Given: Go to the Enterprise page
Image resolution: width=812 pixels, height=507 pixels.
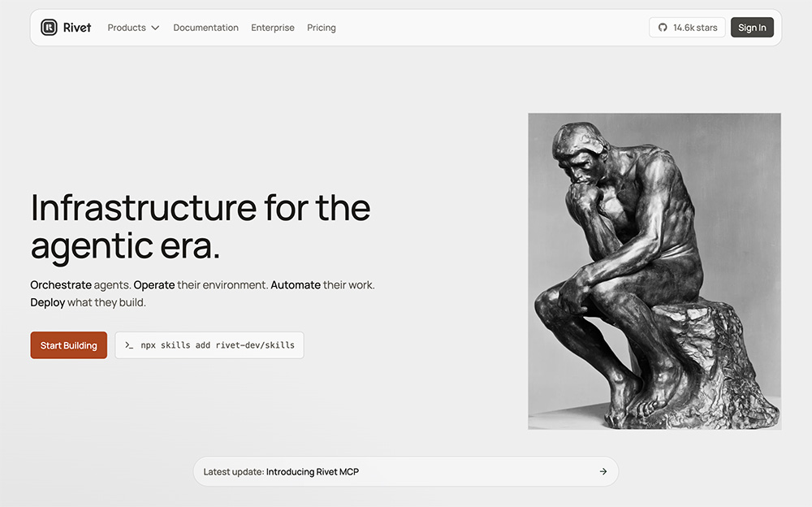Looking at the screenshot, I should pyautogui.click(x=272, y=28).
